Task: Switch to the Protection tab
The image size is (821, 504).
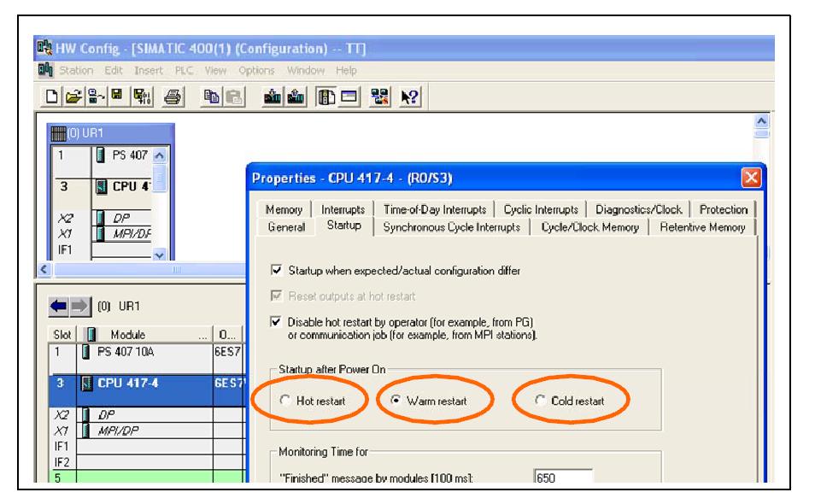Action: click(723, 209)
